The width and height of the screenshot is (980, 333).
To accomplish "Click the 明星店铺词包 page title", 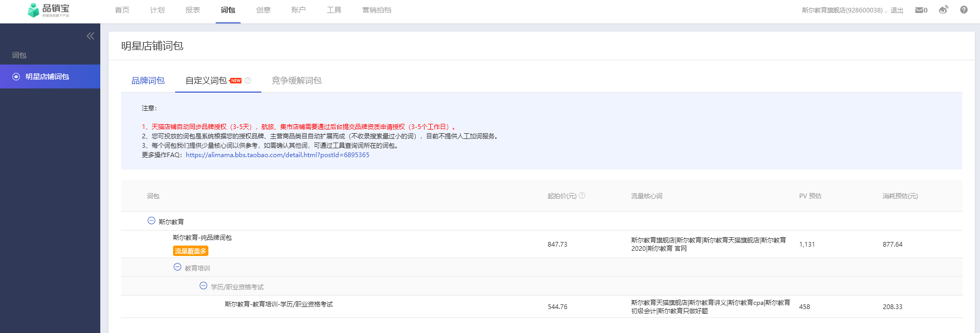I will (x=152, y=46).
